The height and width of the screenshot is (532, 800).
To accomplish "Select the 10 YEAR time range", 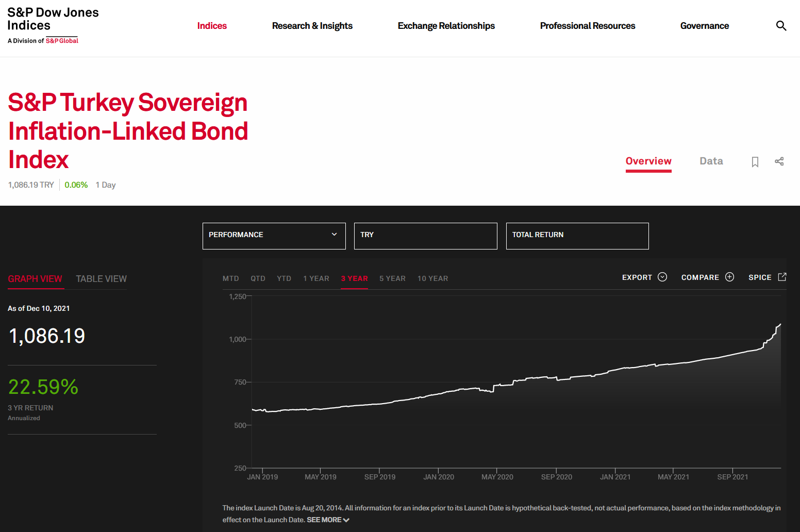I will pos(433,278).
